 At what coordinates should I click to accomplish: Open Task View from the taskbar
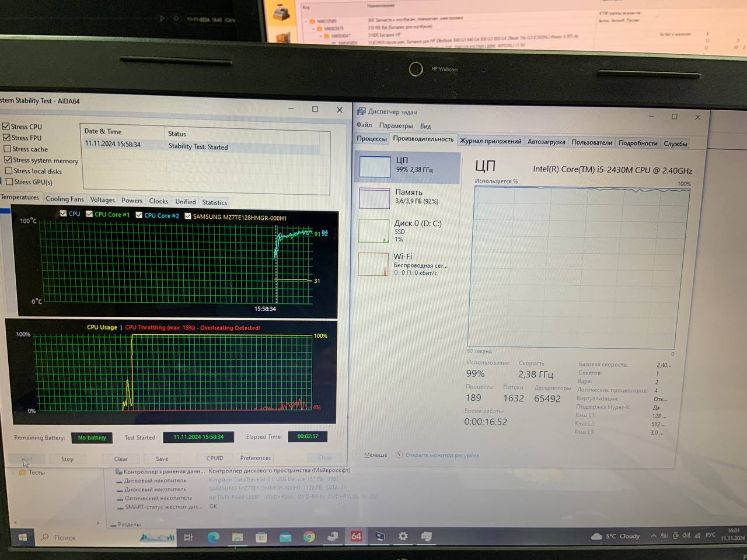coord(188,537)
